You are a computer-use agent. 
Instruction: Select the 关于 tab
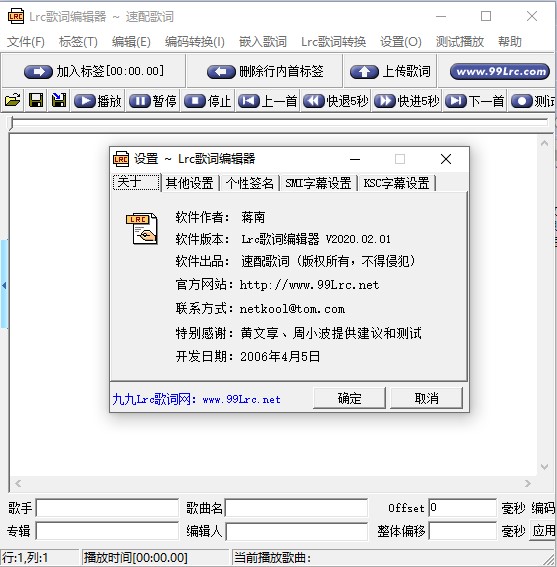click(x=136, y=182)
